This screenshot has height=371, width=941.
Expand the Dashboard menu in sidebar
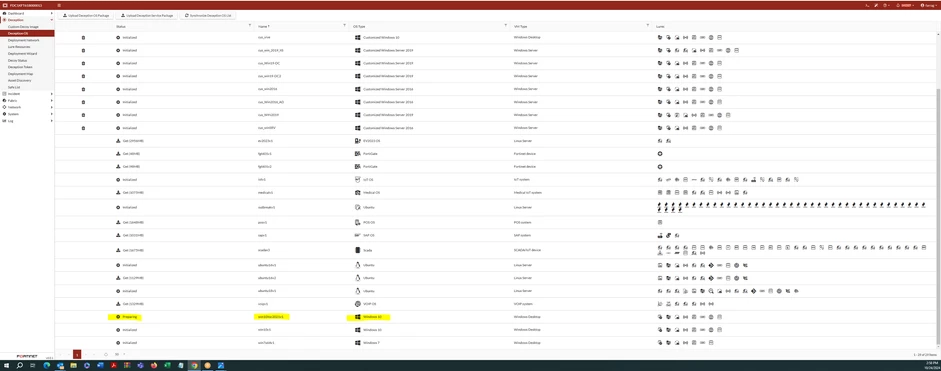(27, 13)
